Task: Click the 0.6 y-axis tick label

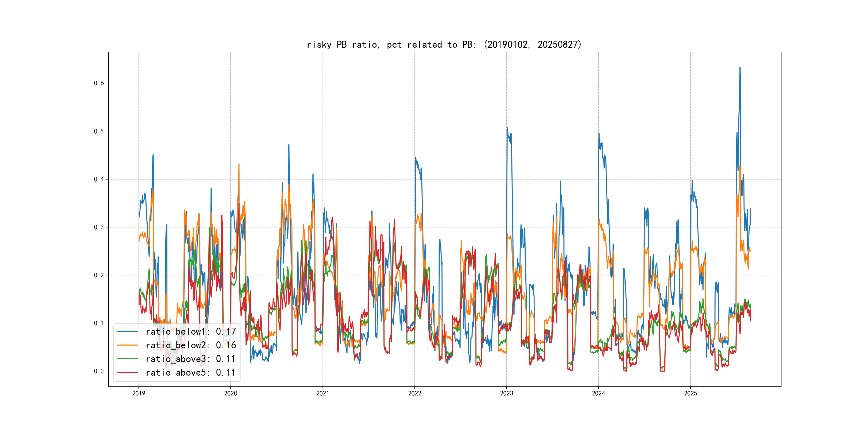Action: [99, 83]
